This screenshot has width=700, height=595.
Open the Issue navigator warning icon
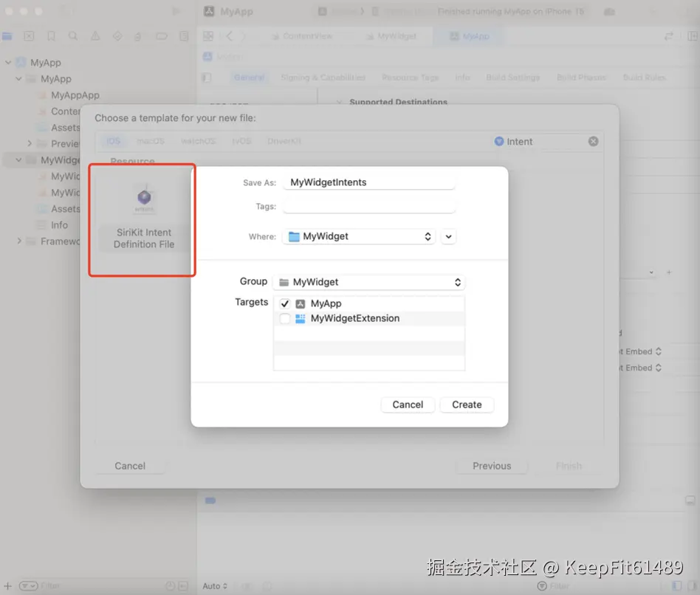(x=95, y=36)
